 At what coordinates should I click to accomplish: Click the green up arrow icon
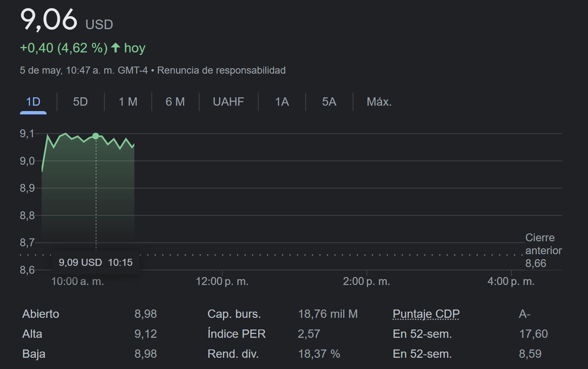pyautogui.click(x=116, y=48)
